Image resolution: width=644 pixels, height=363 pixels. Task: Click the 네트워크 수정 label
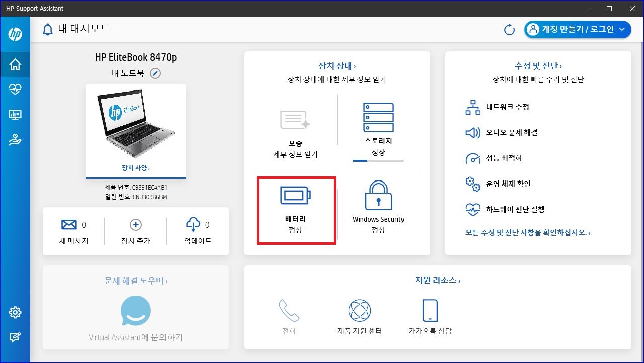tap(508, 107)
